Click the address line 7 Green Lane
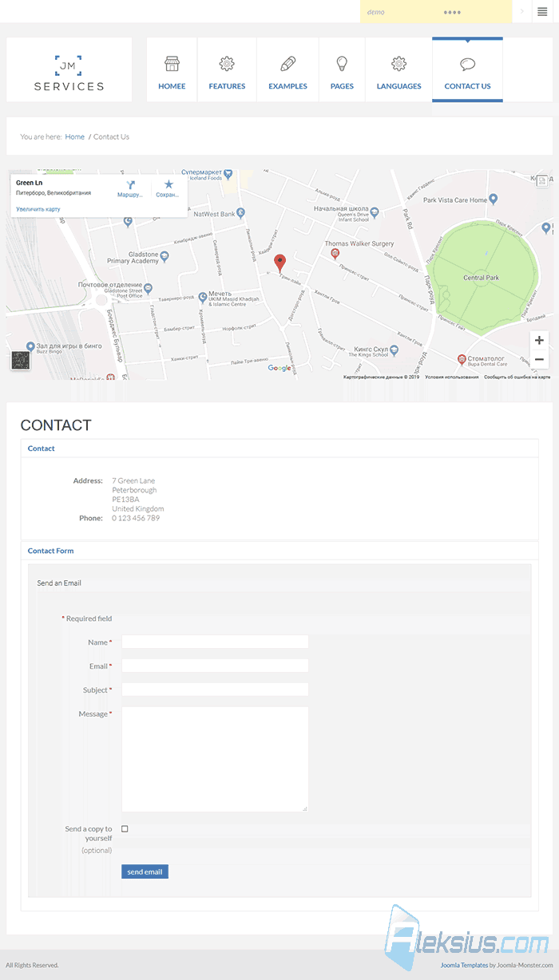Image resolution: width=559 pixels, height=980 pixels. pos(133,480)
